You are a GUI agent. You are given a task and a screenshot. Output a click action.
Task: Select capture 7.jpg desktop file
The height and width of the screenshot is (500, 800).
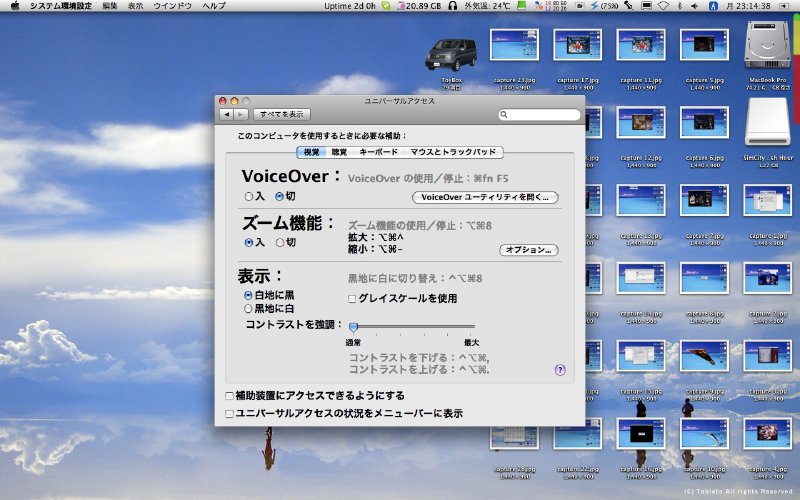tap(704, 201)
